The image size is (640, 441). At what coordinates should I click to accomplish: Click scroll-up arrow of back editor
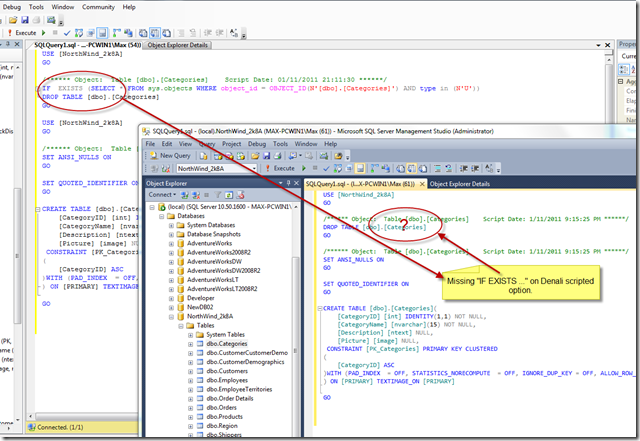(x=609, y=60)
